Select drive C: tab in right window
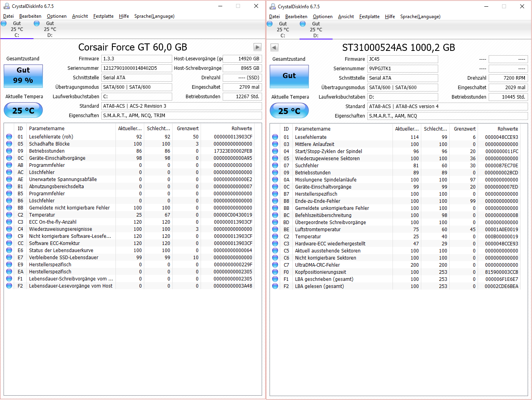 pyautogui.click(x=283, y=30)
